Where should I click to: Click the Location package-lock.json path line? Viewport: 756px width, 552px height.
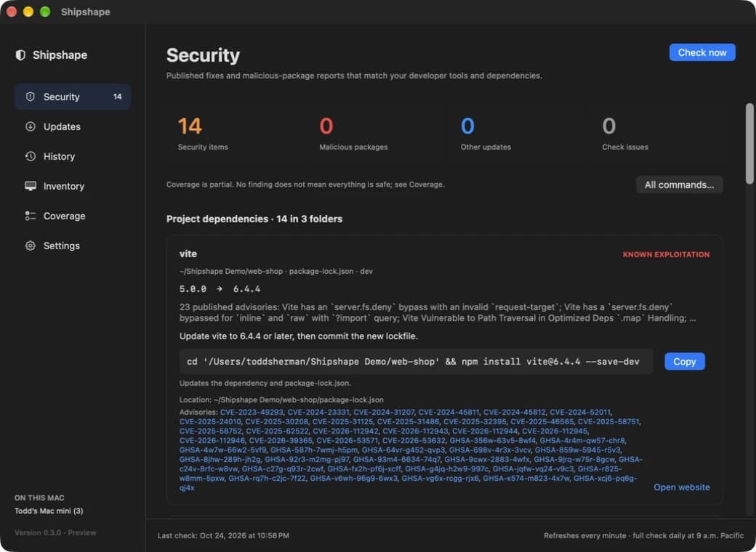click(x=281, y=399)
